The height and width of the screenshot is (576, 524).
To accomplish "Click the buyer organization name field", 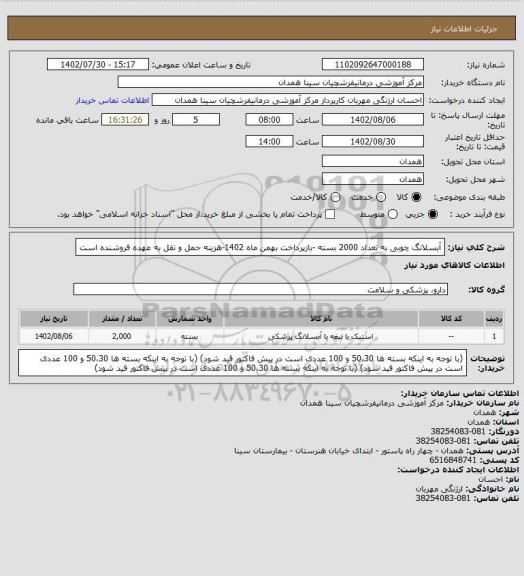I will [270, 82].
